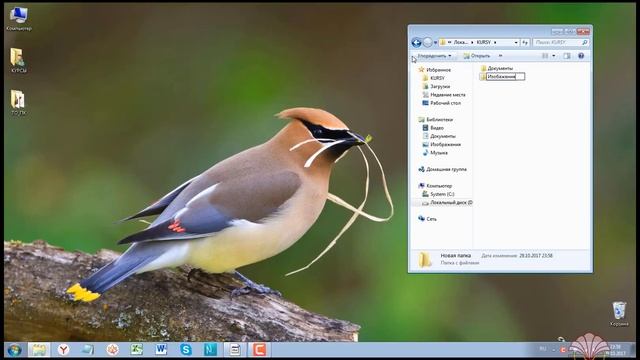Viewport: 640px width, 360px height.
Task: Change view with the view icon
Action: tap(545, 56)
